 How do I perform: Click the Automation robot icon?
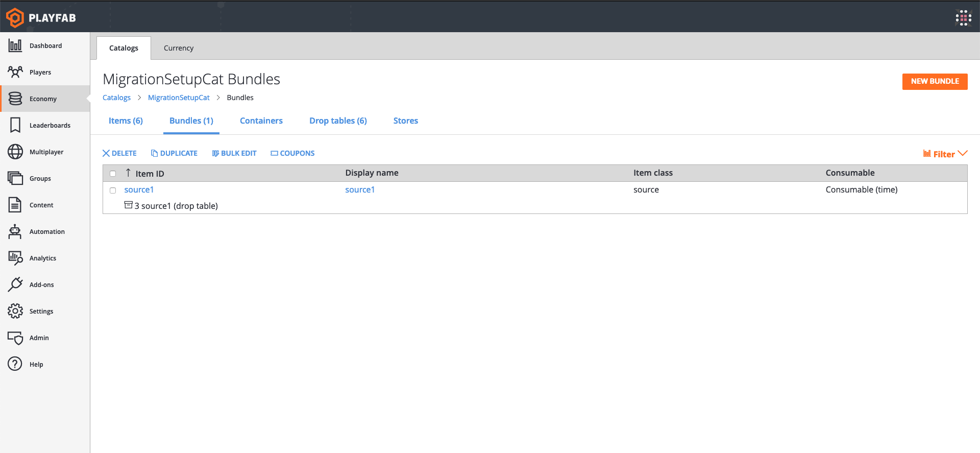tap(15, 231)
